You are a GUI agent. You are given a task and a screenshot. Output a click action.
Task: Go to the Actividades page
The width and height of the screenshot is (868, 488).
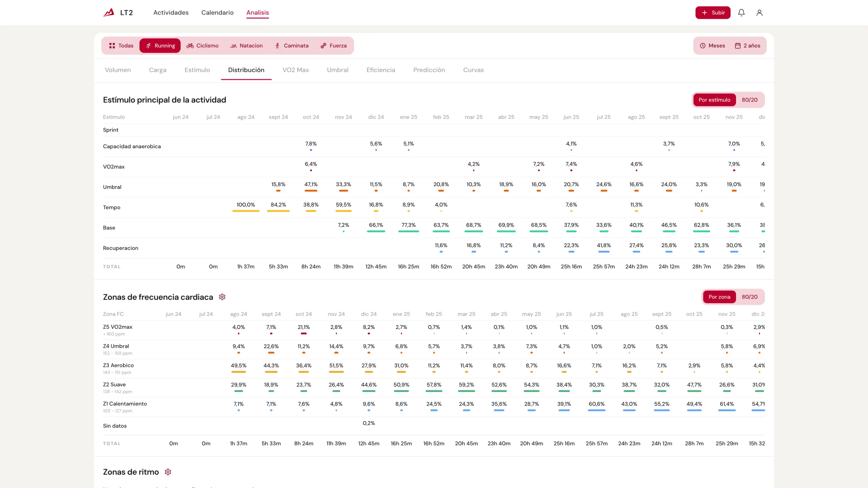point(171,13)
